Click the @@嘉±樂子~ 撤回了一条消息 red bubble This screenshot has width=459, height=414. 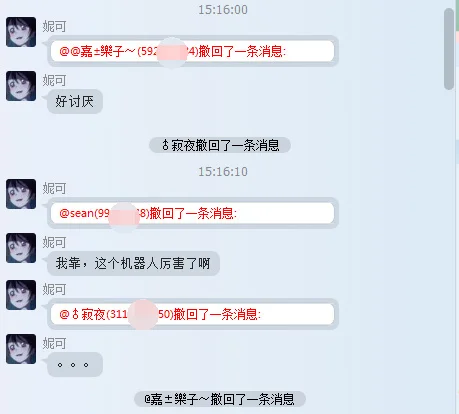pyautogui.click(x=193, y=51)
